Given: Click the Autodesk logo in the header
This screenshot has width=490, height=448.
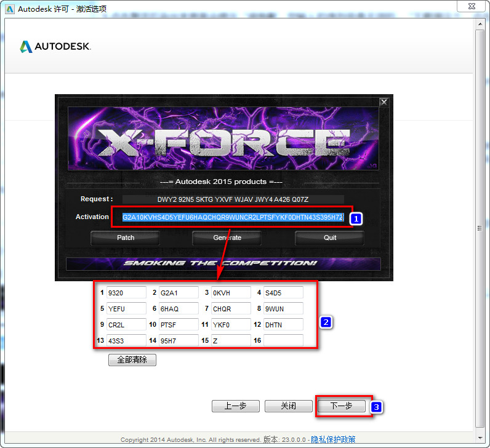Looking at the screenshot, I should click(55, 47).
